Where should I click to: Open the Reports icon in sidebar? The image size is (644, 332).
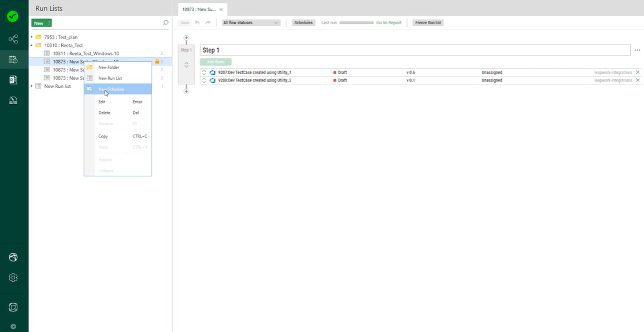coord(13,80)
